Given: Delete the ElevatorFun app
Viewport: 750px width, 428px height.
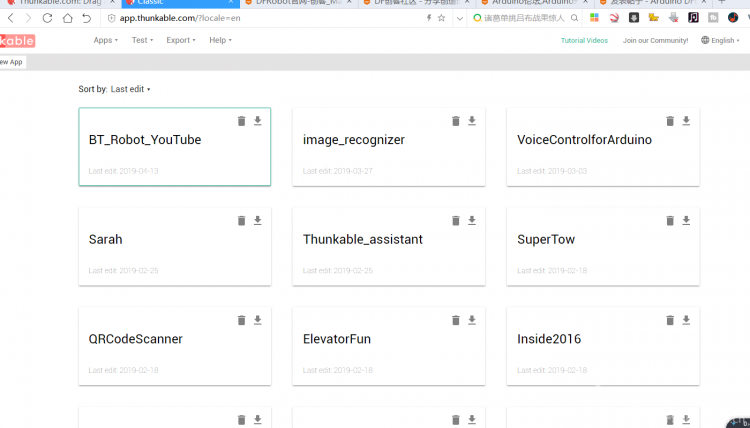Looking at the screenshot, I should click(456, 320).
